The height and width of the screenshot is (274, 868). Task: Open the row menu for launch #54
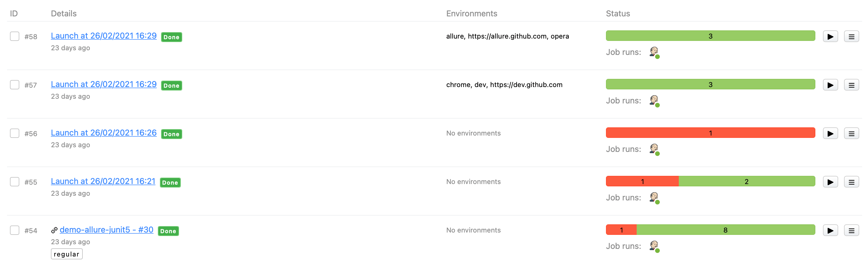(x=851, y=230)
